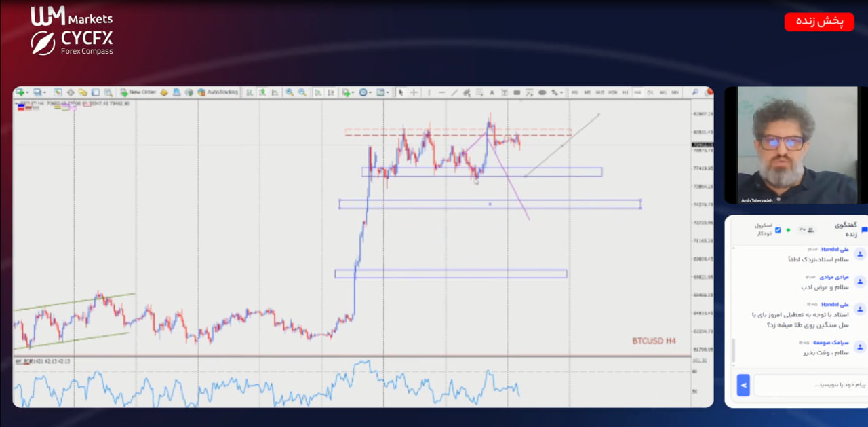Switch chart to MN timeframe
The width and height of the screenshot is (868, 427).
pyautogui.click(x=675, y=92)
